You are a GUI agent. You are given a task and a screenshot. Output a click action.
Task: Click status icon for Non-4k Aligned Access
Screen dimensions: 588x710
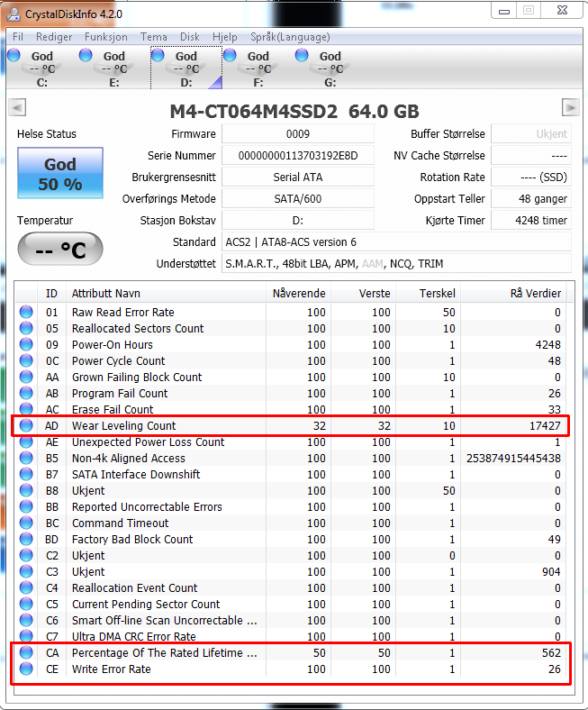[x=26, y=459]
